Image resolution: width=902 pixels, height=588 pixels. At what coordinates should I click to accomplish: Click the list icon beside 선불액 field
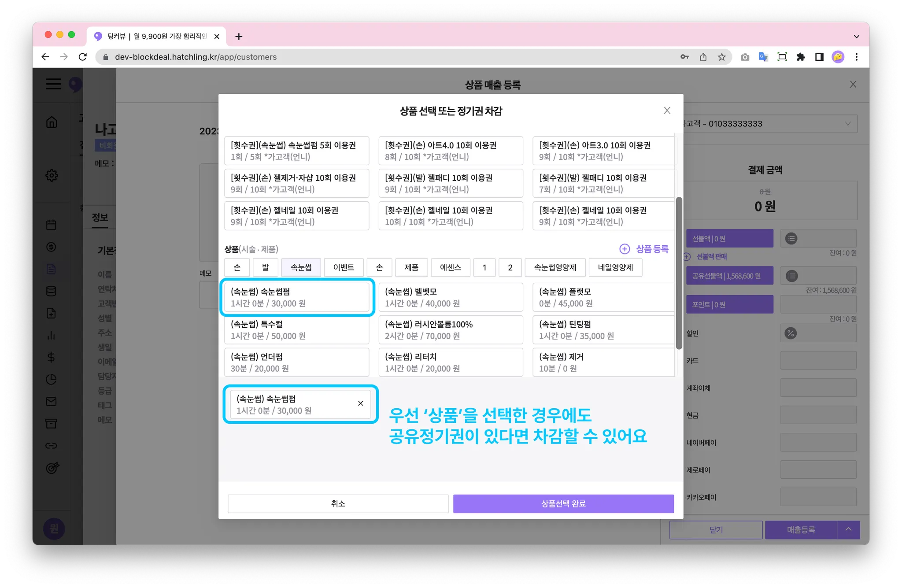791,239
